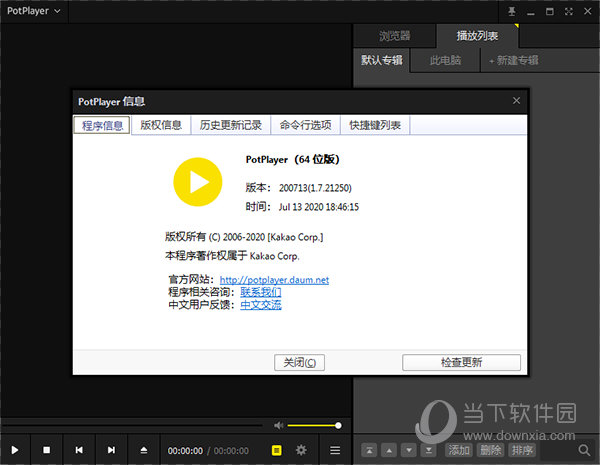Open the potplayer.daum.net website link
Image resolution: width=600 pixels, height=465 pixels.
[274, 280]
